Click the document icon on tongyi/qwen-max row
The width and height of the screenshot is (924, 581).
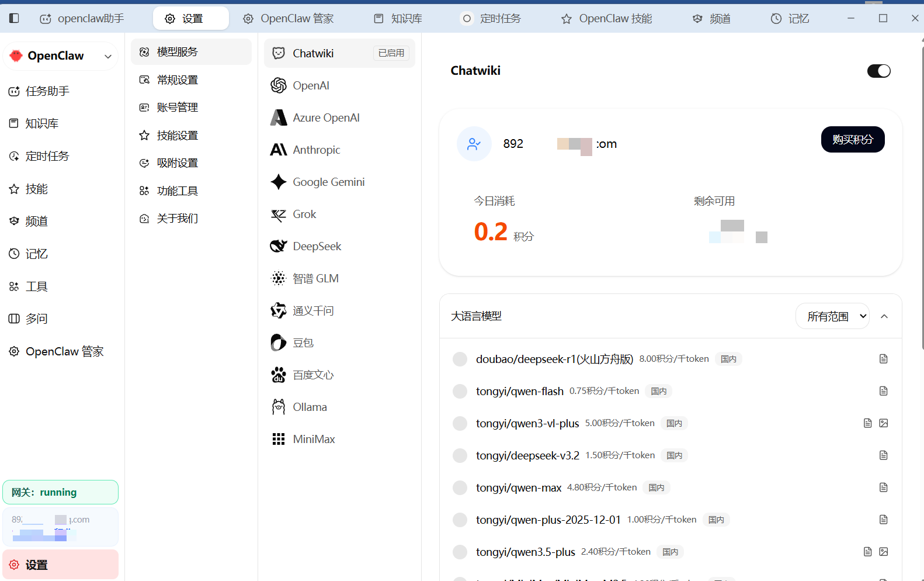click(884, 487)
